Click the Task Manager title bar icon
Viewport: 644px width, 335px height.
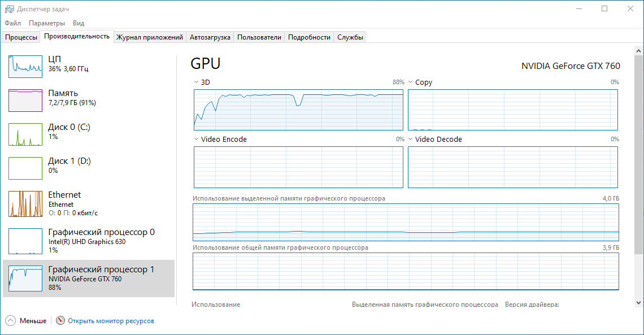click(x=9, y=9)
